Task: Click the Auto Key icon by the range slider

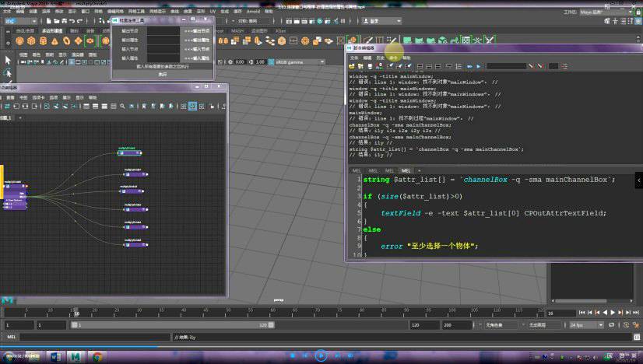Action: (x=626, y=324)
